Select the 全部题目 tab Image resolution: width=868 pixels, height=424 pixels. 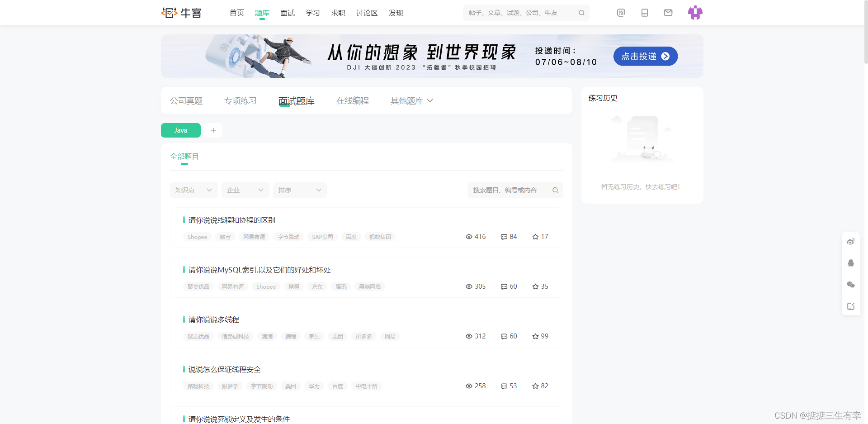(x=184, y=157)
